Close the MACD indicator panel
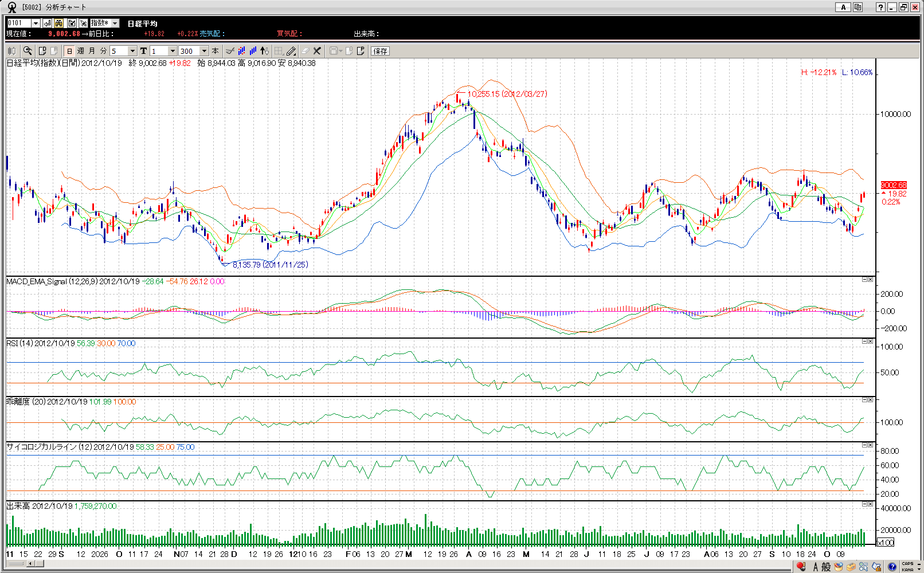This screenshot has width=924, height=573. point(870,280)
